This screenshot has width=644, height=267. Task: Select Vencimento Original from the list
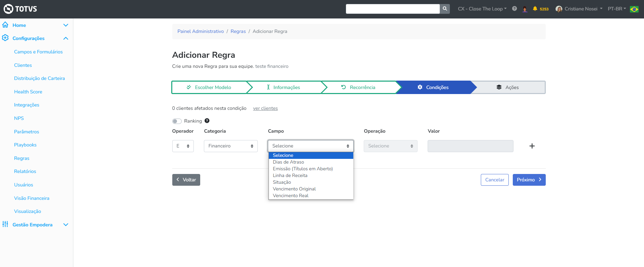click(x=294, y=189)
